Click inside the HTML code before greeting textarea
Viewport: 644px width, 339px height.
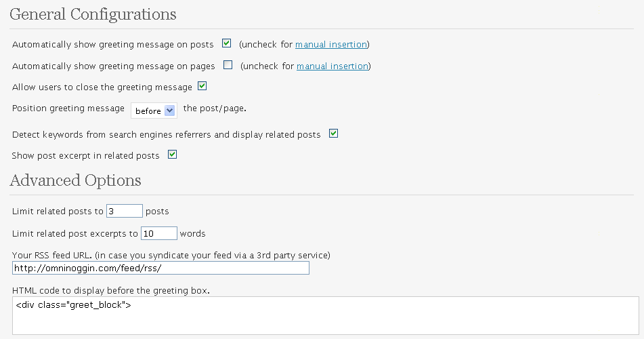[326, 315]
